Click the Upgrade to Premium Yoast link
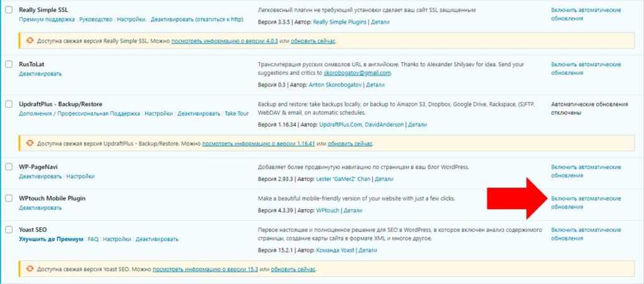 coord(51,239)
